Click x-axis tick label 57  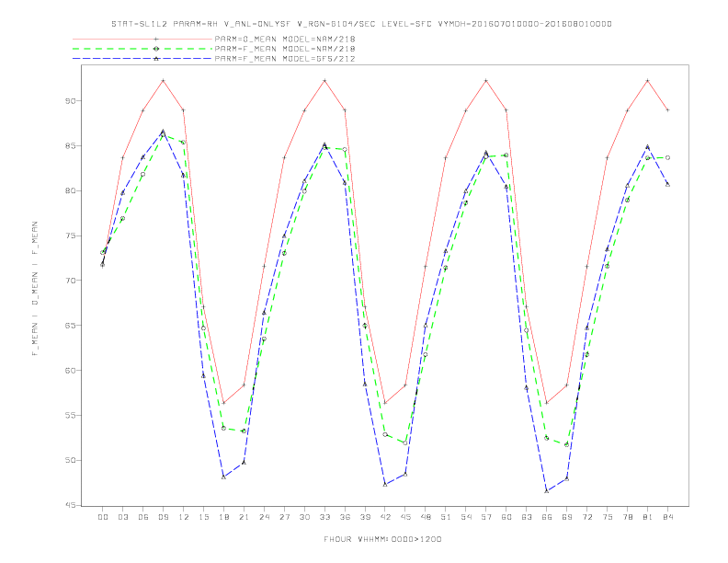click(x=486, y=517)
